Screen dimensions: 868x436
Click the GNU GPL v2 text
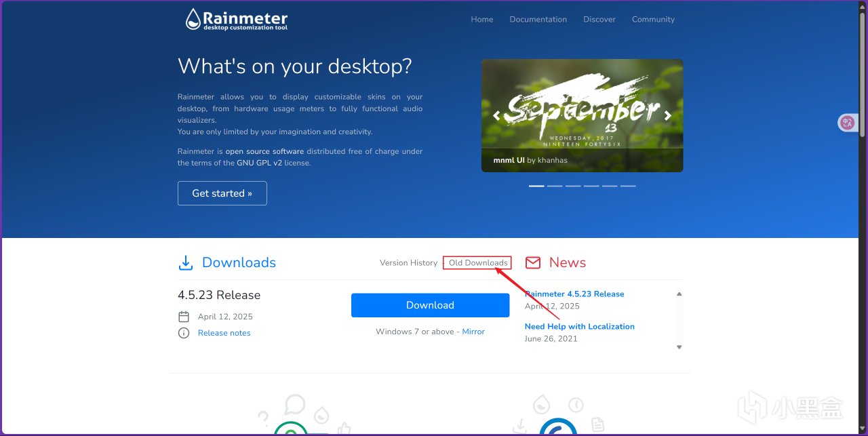(259, 163)
